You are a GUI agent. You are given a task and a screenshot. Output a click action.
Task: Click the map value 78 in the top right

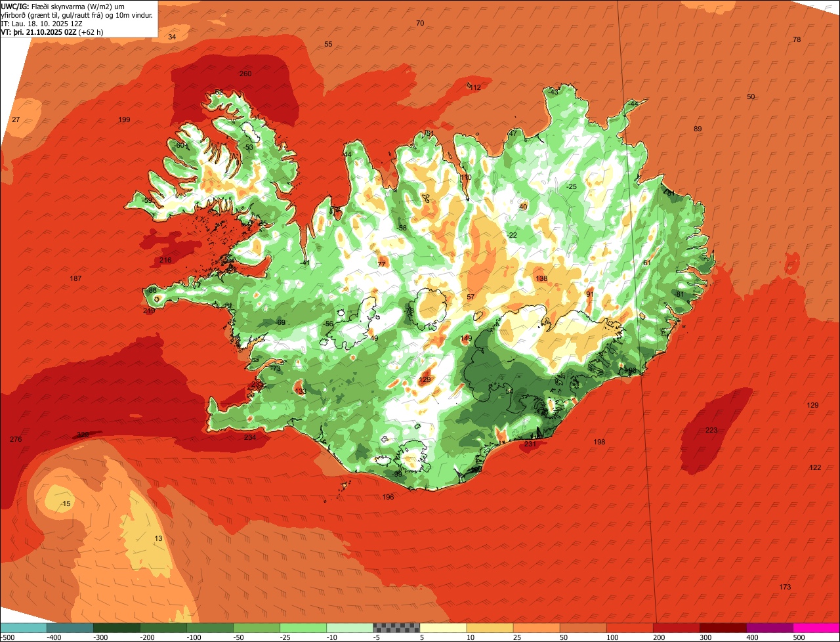(x=797, y=39)
